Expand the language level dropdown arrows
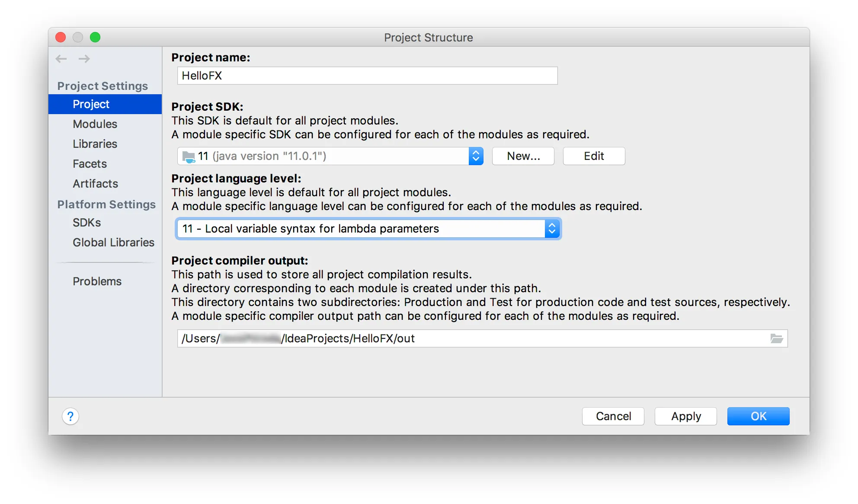 pyautogui.click(x=552, y=229)
